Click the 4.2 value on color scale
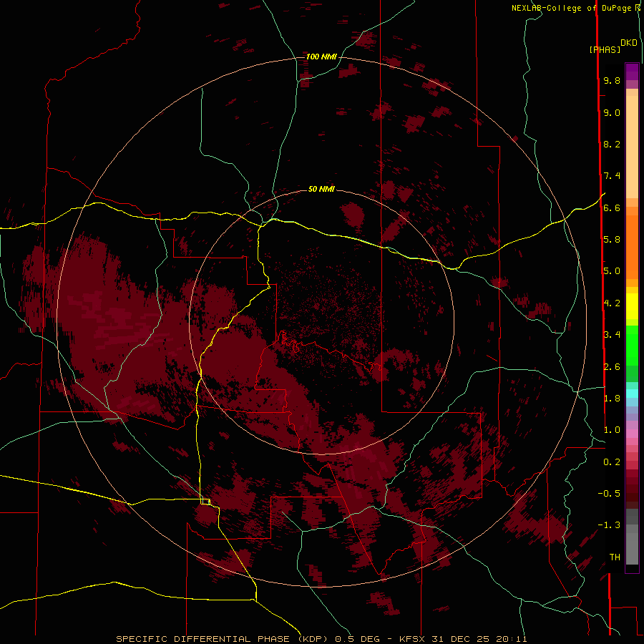The width and height of the screenshot is (644, 644). coord(612,303)
